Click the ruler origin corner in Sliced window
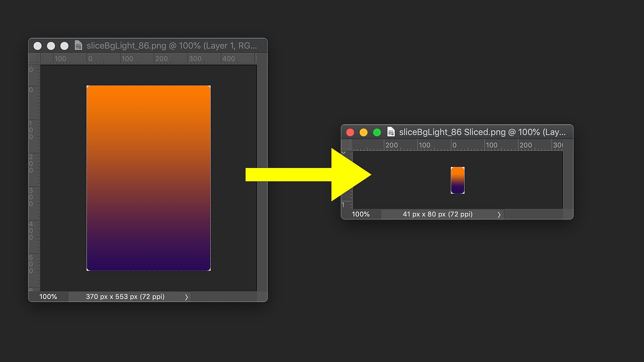644x362 pixels. (347, 145)
